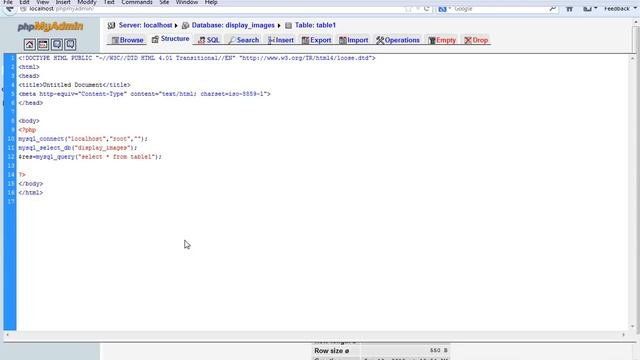Click the phpMyAdmin logo
Image resolution: width=640 pixels, height=360 pixels.
50,27
